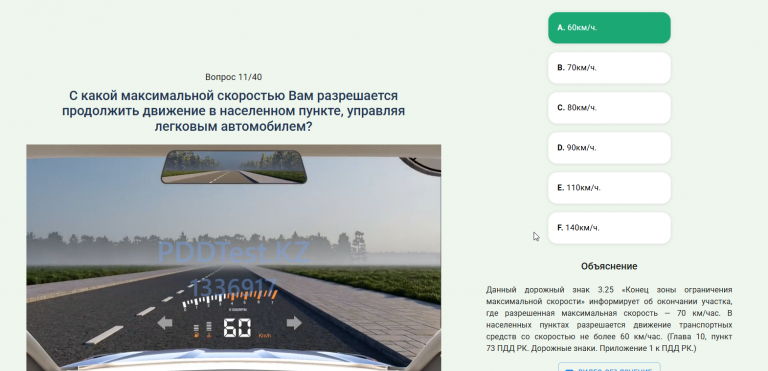The height and width of the screenshot is (371, 768).
Task: Select answer A. 60км/ч.
Action: click(609, 28)
